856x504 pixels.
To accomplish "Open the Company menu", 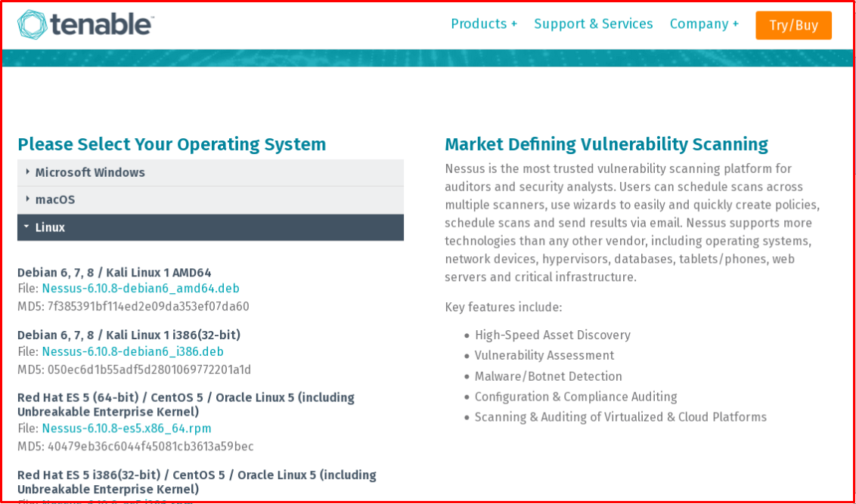I will [704, 24].
